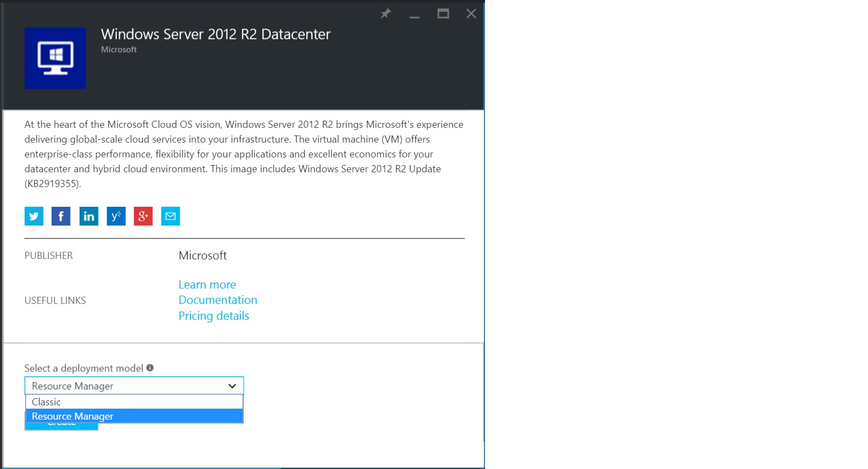The width and height of the screenshot is (868, 469).
Task: Click the LinkedIn share icon
Action: click(88, 216)
